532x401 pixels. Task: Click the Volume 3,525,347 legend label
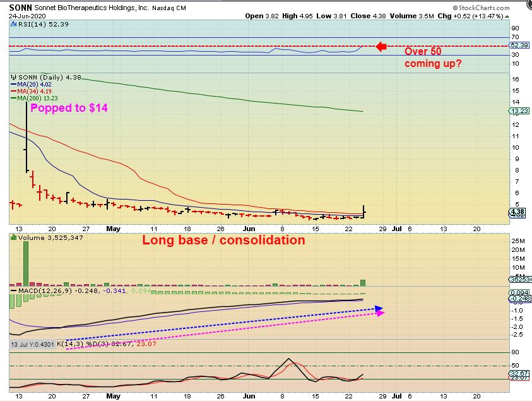pos(50,237)
